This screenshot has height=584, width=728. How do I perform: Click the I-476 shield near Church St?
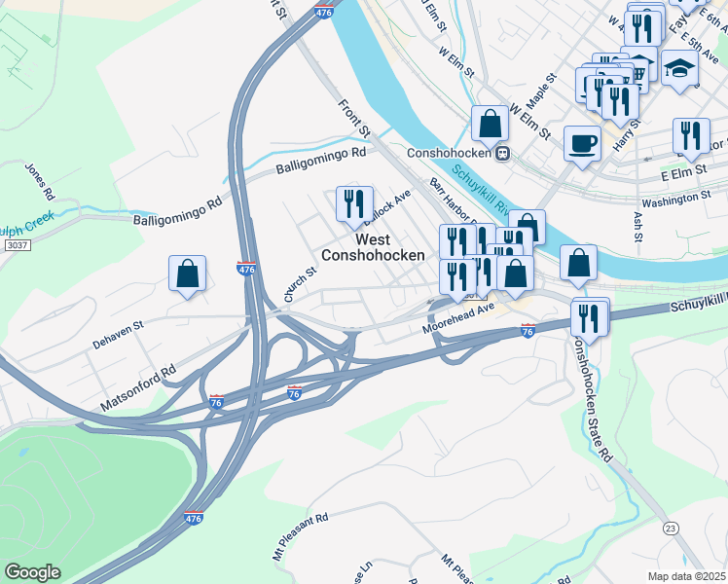pos(245,269)
